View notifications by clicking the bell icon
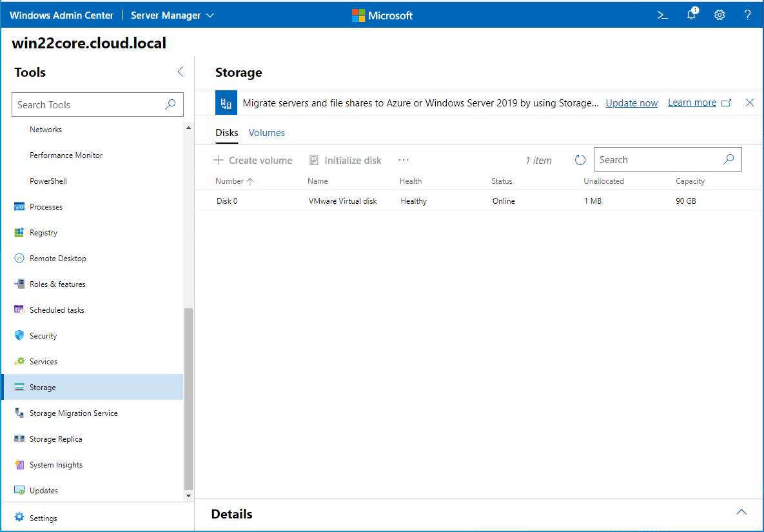Screen dimensions: 764x532 pyautogui.click(x=691, y=14)
